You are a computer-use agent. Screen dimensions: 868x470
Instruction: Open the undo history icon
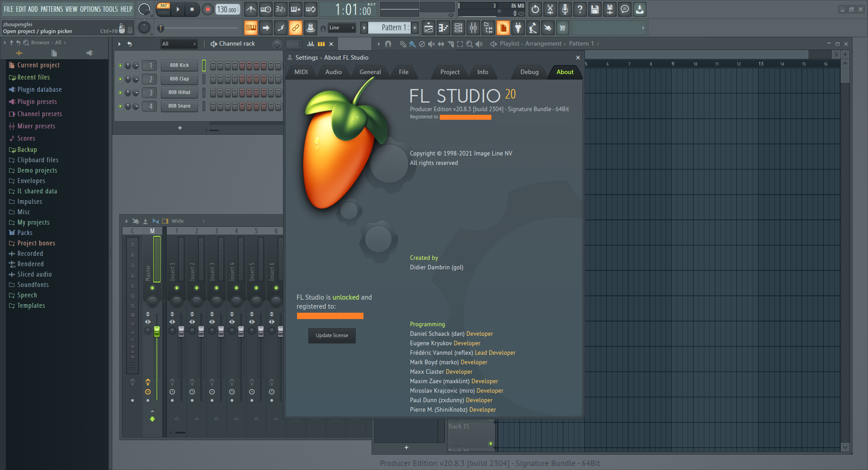[535, 9]
